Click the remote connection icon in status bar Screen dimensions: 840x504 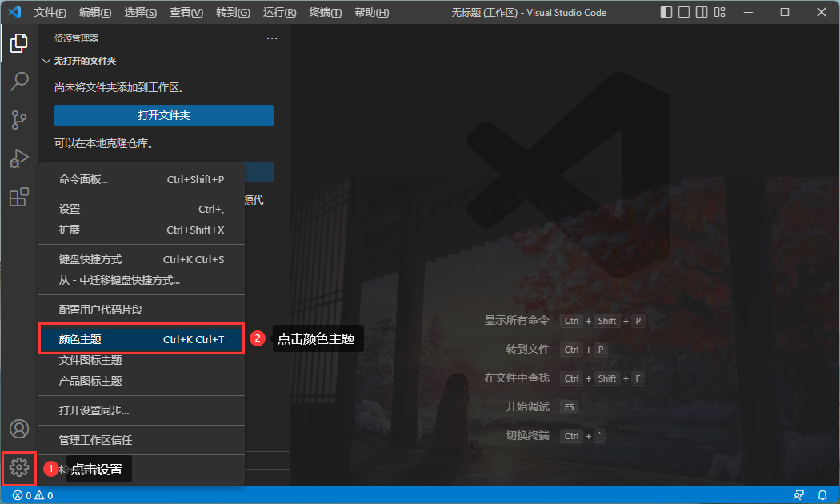click(x=798, y=494)
